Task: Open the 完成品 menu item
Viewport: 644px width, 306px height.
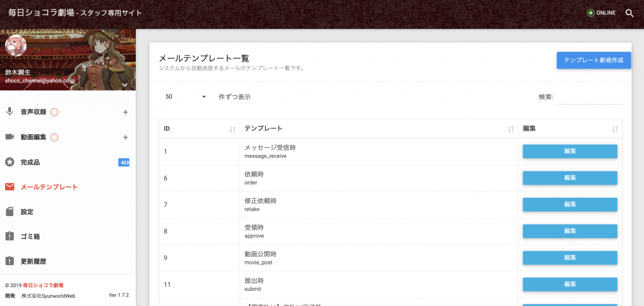Action: click(30, 162)
